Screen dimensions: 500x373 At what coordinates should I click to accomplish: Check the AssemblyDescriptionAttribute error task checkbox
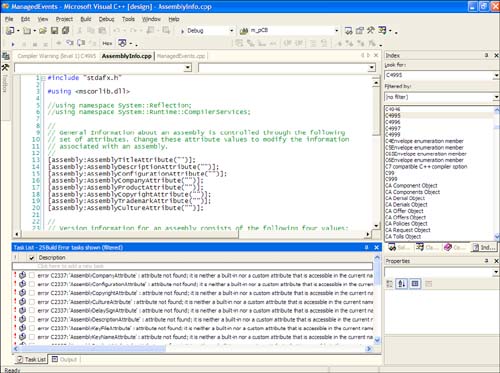tap(32, 319)
